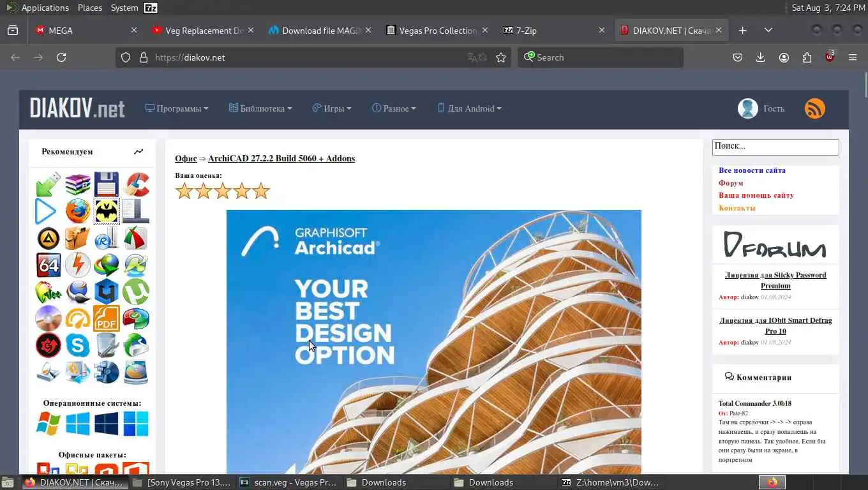Open Лицензия для IObit Smart Defrag link
The width and height of the screenshot is (868, 490).
click(x=775, y=325)
